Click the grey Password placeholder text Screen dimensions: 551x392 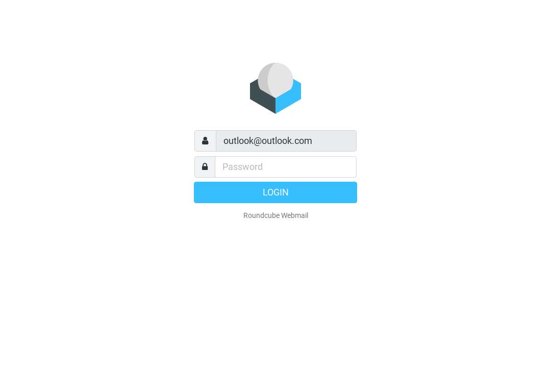[242, 166]
